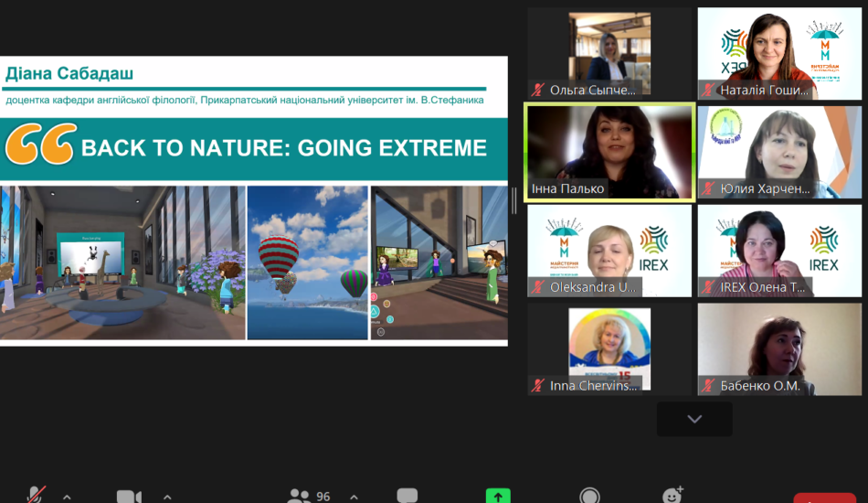Toggle the video camera button
This screenshot has height=503, width=868.
(x=129, y=497)
